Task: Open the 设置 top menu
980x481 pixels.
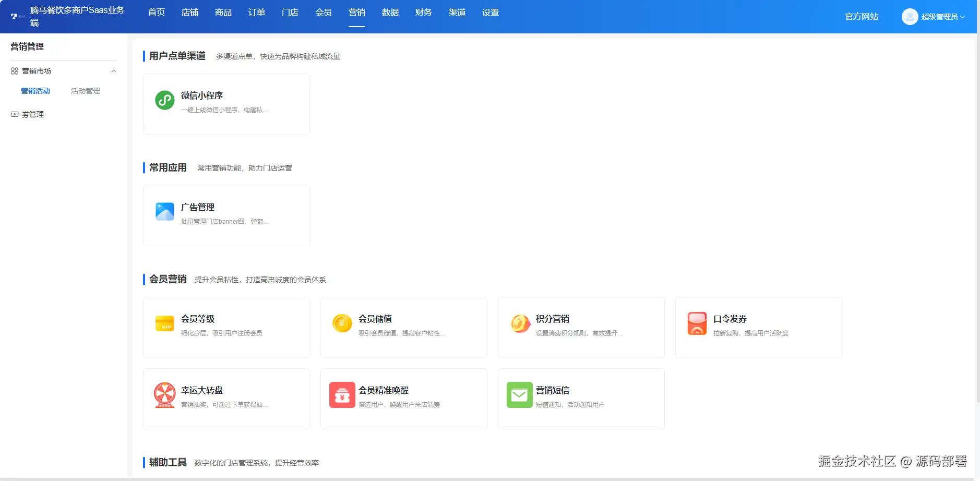Action: (x=491, y=13)
